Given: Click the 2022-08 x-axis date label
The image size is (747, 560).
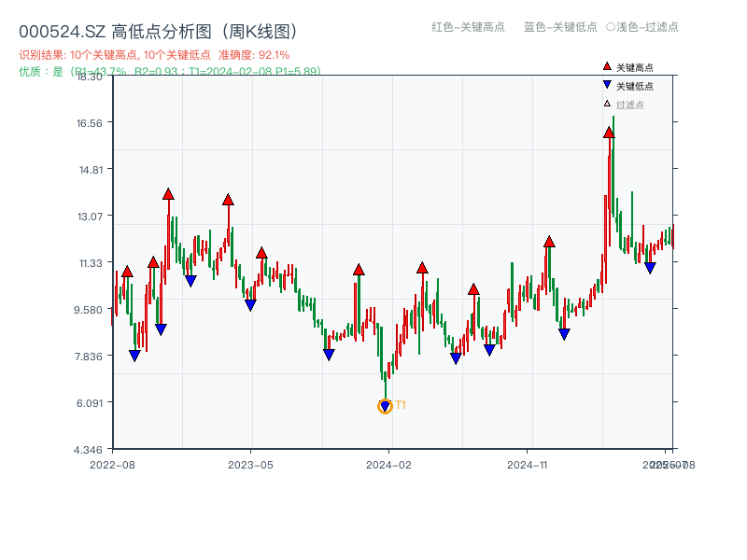Looking at the screenshot, I should (112, 465).
